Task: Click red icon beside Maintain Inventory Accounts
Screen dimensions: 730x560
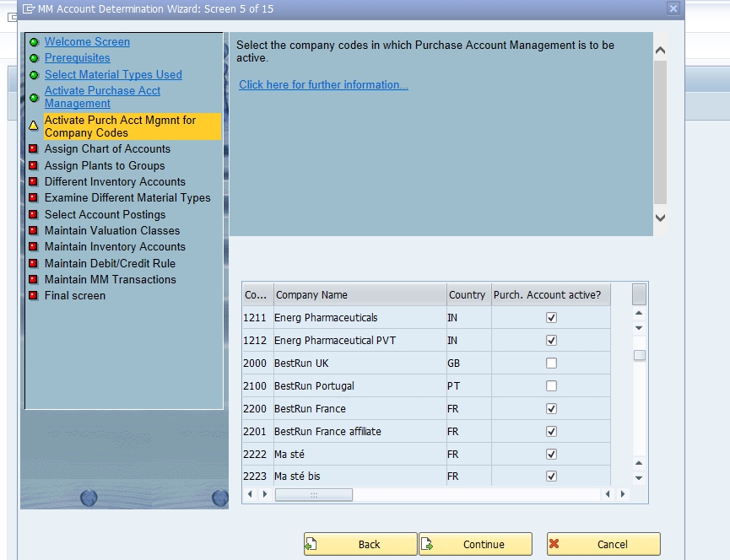Action: tap(33, 246)
